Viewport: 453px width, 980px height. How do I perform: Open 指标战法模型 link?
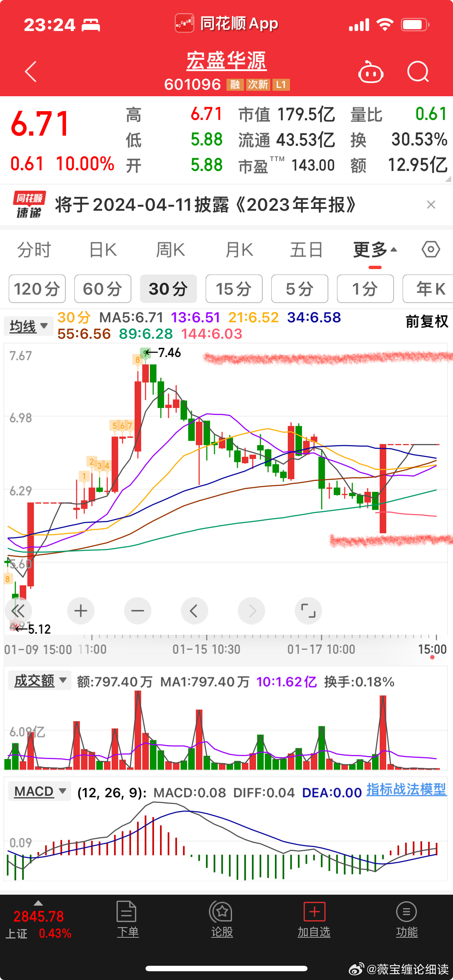[x=406, y=789]
